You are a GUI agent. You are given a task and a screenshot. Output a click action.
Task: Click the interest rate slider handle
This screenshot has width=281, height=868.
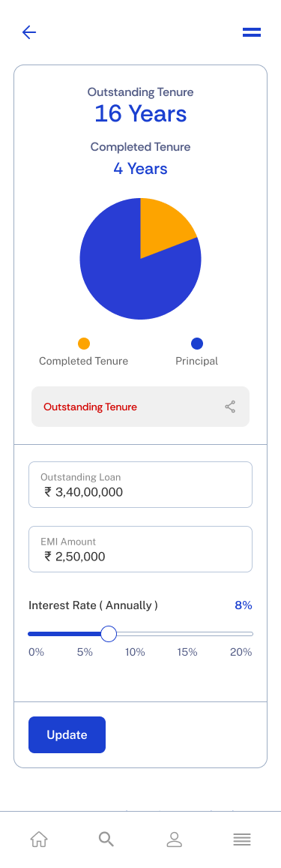point(109,634)
